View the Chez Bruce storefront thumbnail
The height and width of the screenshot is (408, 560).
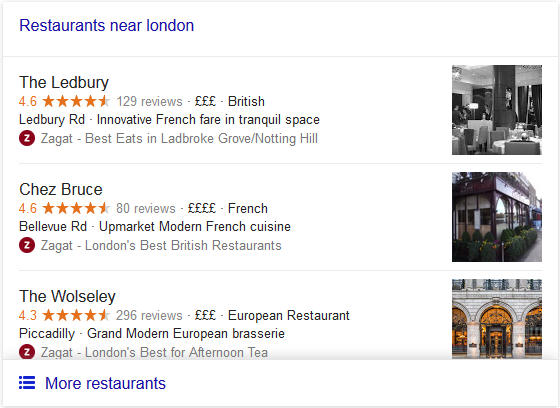497,217
